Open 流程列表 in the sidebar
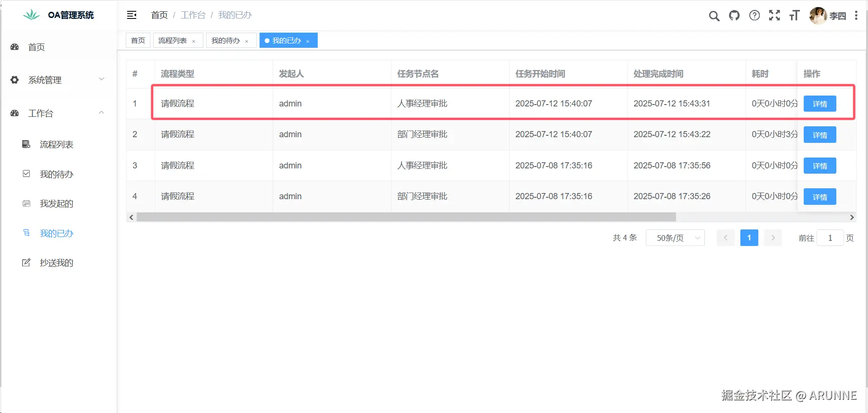Image resolution: width=868 pixels, height=413 pixels. (x=59, y=144)
